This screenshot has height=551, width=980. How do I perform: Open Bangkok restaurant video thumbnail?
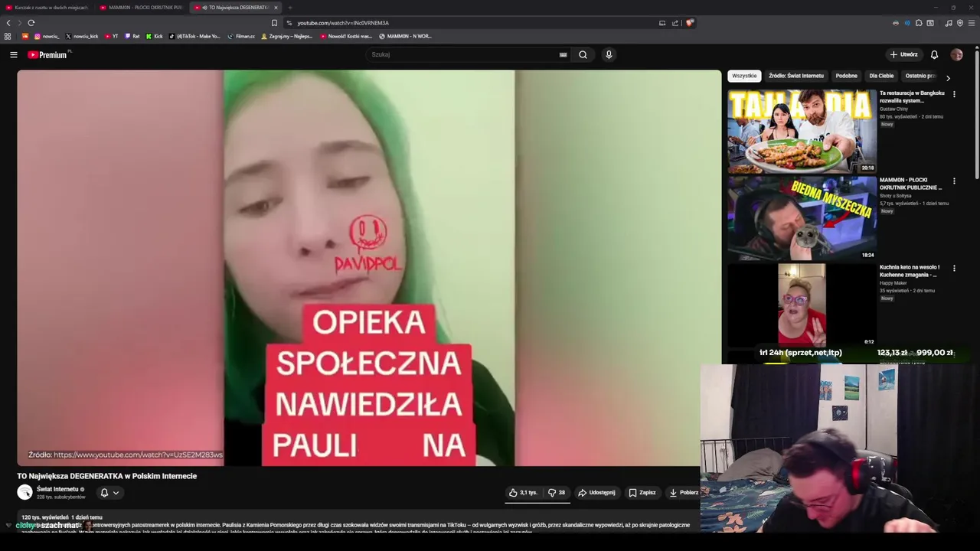802,132
